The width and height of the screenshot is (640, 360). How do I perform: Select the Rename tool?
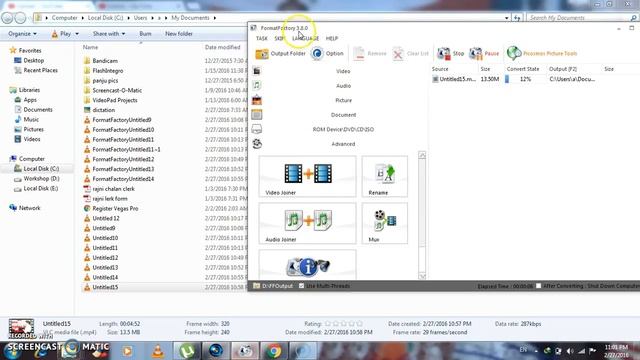click(384, 176)
